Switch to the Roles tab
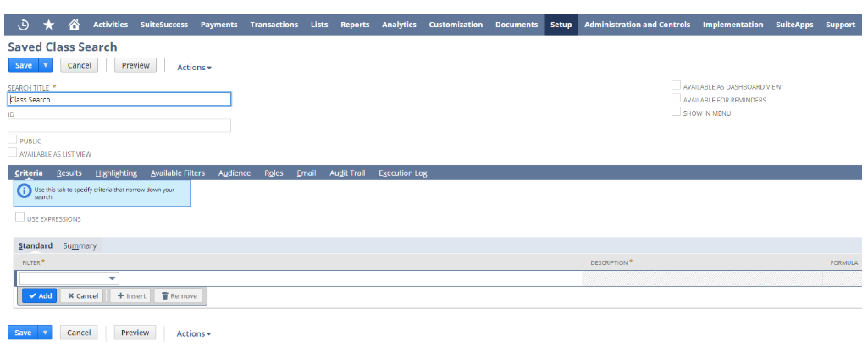This screenshot has width=868, height=358. coord(274,173)
